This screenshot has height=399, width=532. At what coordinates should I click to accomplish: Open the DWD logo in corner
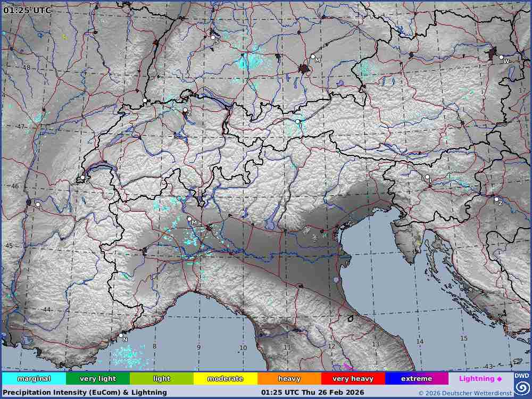(x=522, y=384)
